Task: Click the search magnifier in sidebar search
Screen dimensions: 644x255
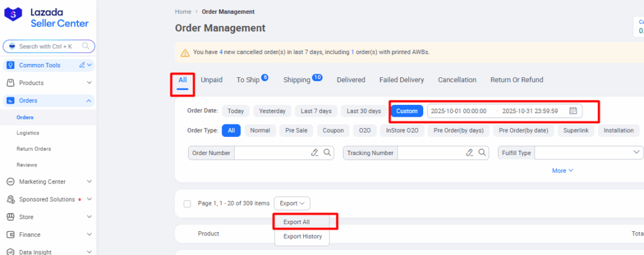Action: point(86,46)
